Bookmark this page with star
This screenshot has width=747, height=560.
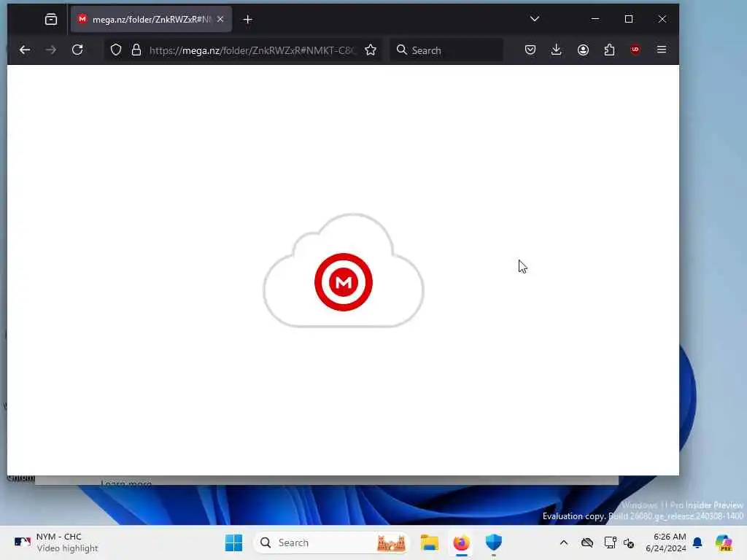click(x=371, y=50)
